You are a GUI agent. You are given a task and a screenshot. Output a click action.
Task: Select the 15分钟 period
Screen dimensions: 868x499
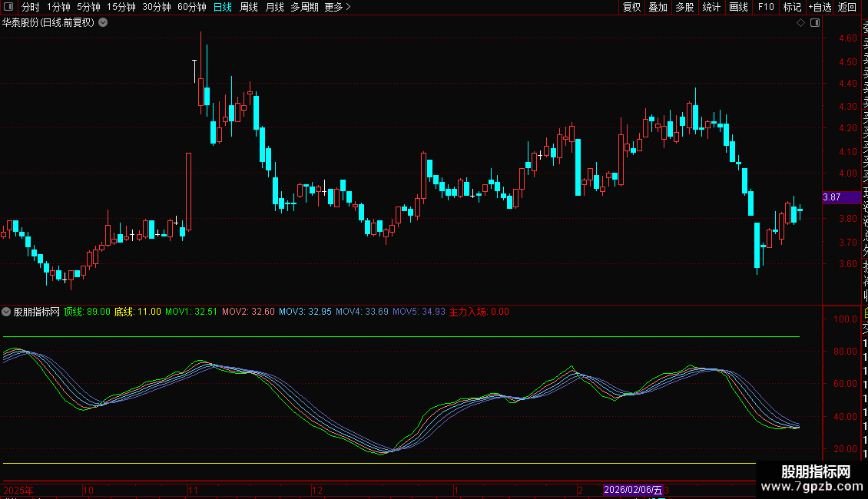tap(121, 7)
